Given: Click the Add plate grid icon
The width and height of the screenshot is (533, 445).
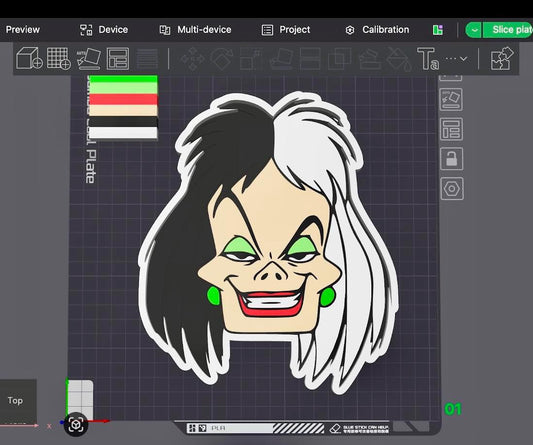Looking at the screenshot, I should coord(58,58).
